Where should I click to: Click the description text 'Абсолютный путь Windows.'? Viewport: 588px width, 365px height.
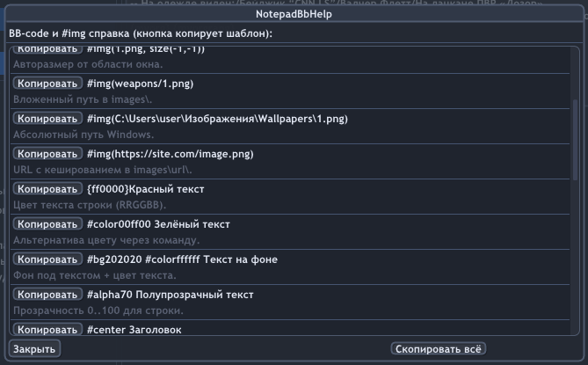pos(83,135)
